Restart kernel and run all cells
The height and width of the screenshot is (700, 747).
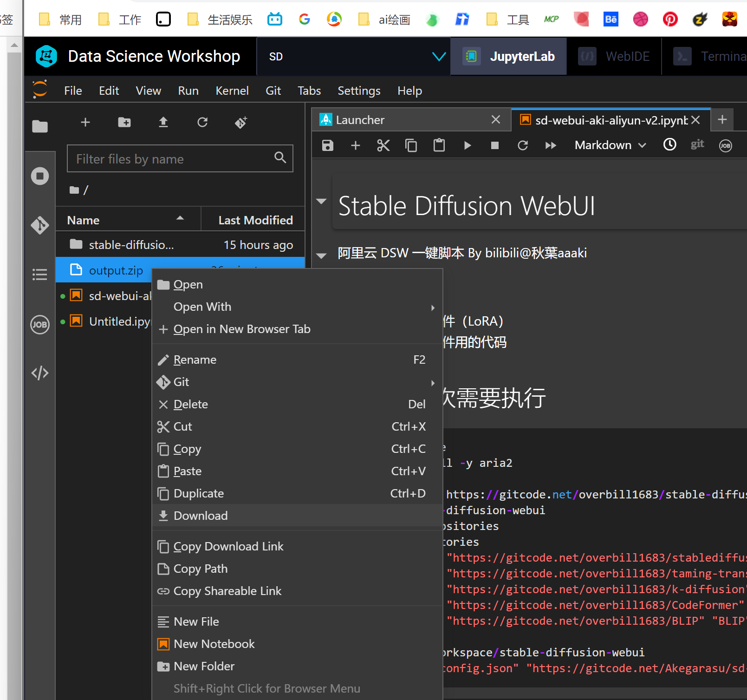(551, 145)
